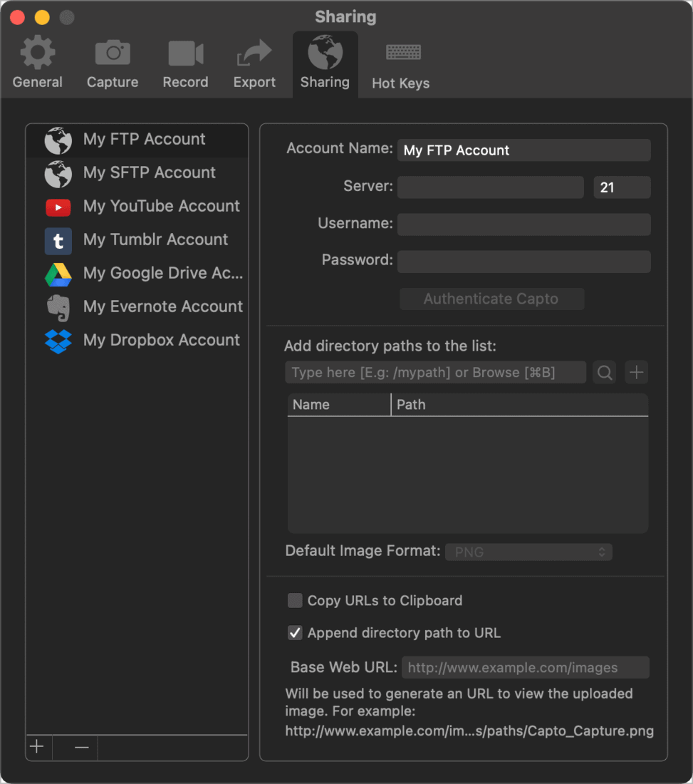The height and width of the screenshot is (784, 693).
Task: Switch to the Sharing tab
Action: 325,51
